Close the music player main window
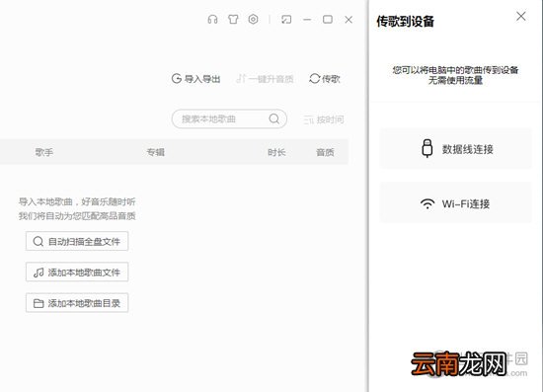Screen dimensions: 543x392 click(x=349, y=20)
